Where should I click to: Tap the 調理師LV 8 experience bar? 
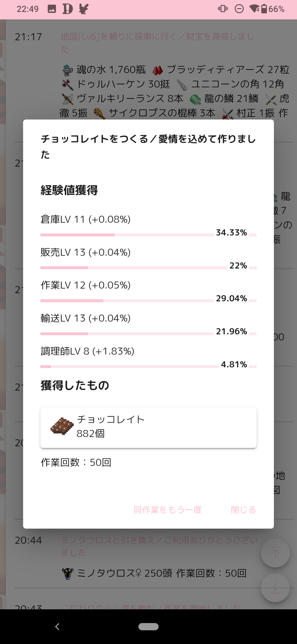(x=148, y=367)
